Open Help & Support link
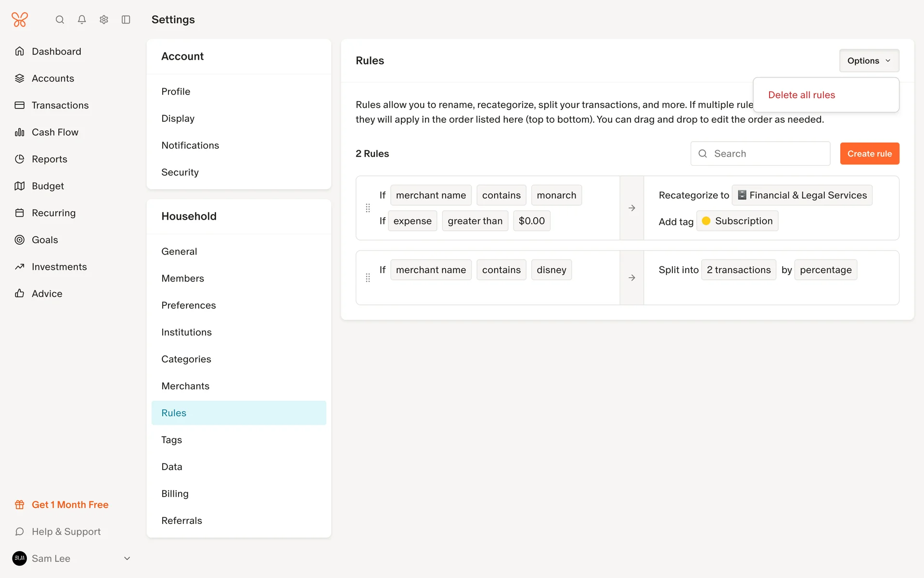 66,532
